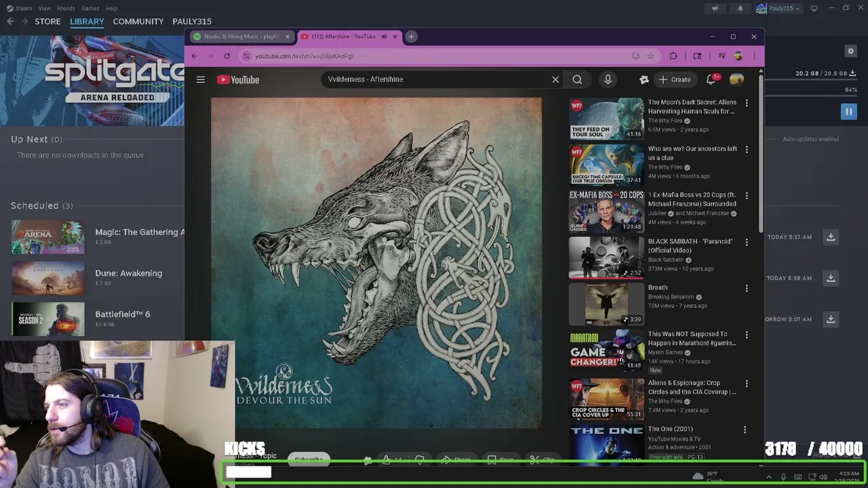Viewport: 868px width, 488px height.
Task: Open Breaking Benjamin Breath thumbnail
Action: (606, 304)
